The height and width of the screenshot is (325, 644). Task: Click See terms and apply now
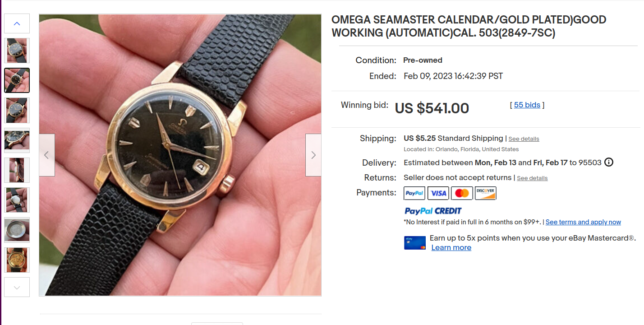pyautogui.click(x=583, y=222)
